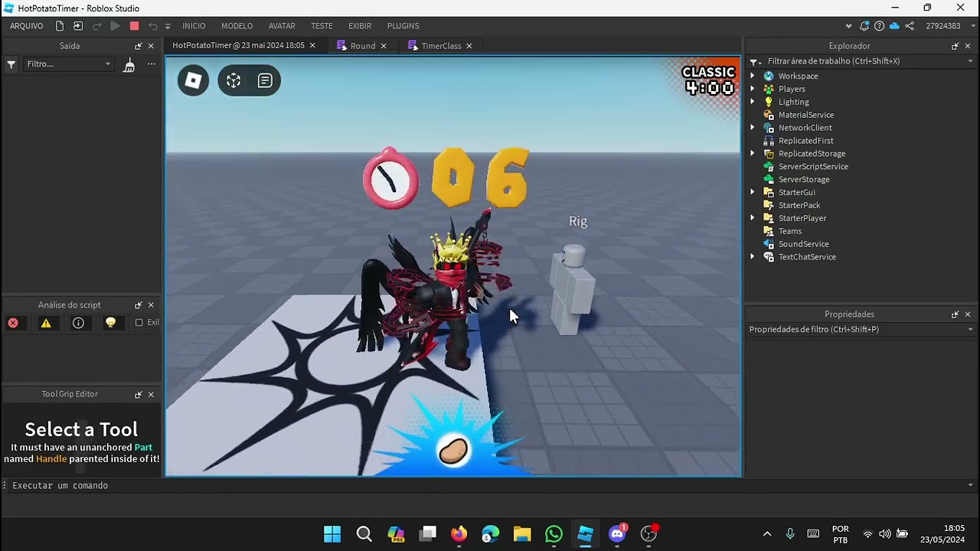The width and height of the screenshot is (980, 551).
Task: Open the notifications bell icon
Action: tap(864, 26)
